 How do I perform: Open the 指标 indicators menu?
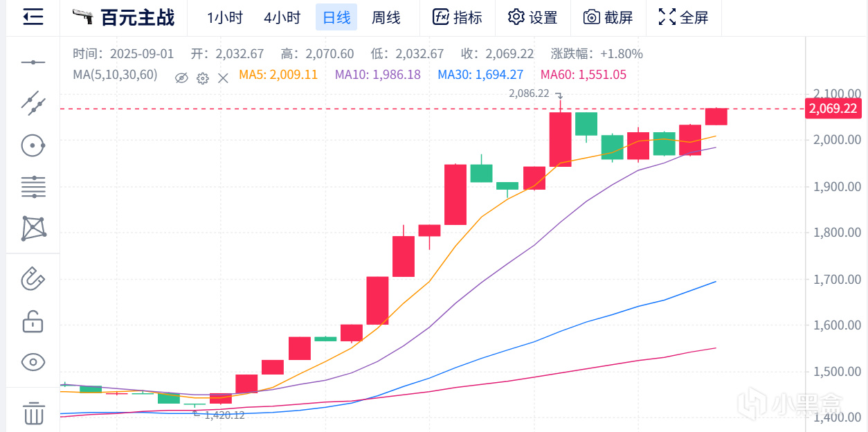[457, 17]
